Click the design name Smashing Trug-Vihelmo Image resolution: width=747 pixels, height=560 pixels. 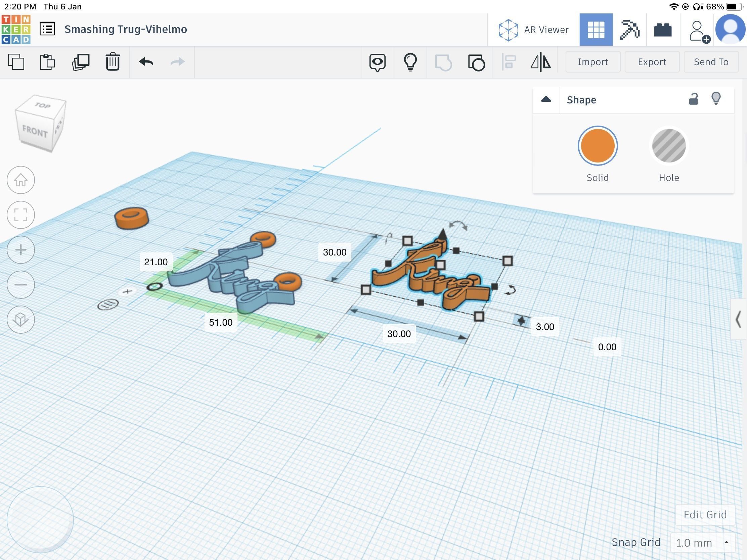126,29
